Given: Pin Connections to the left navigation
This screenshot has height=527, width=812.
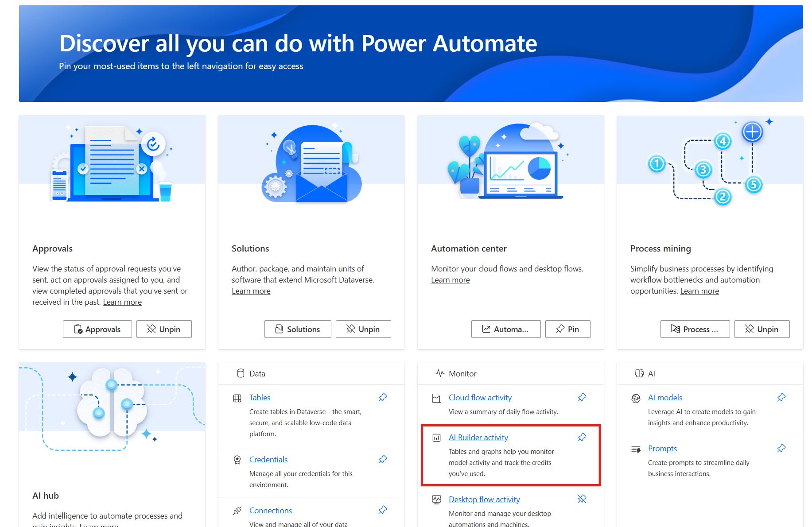Looking at the screenshot, I should [x=383, y=510].
